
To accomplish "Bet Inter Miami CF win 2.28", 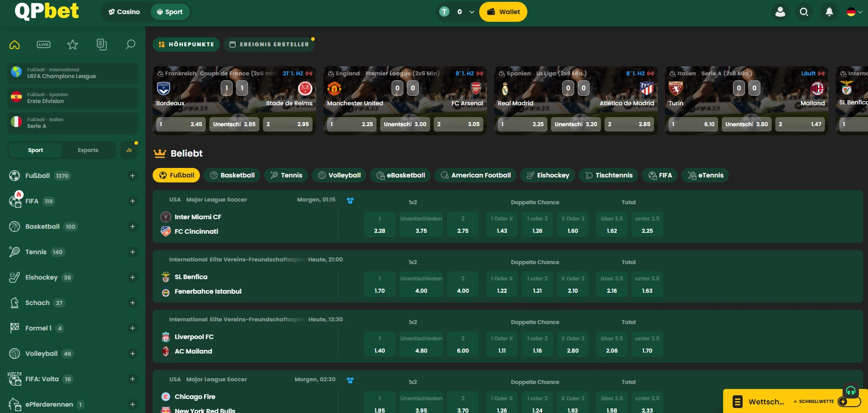I will click(x=380, y=225).
